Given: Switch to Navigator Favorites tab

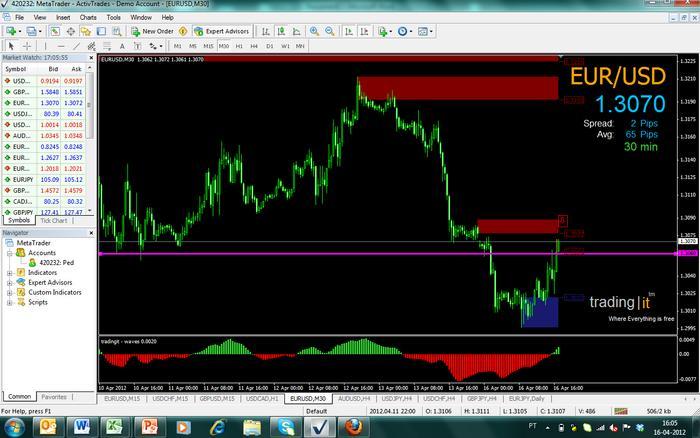Looking at the screenshot, I should click(x=54, y=396).
